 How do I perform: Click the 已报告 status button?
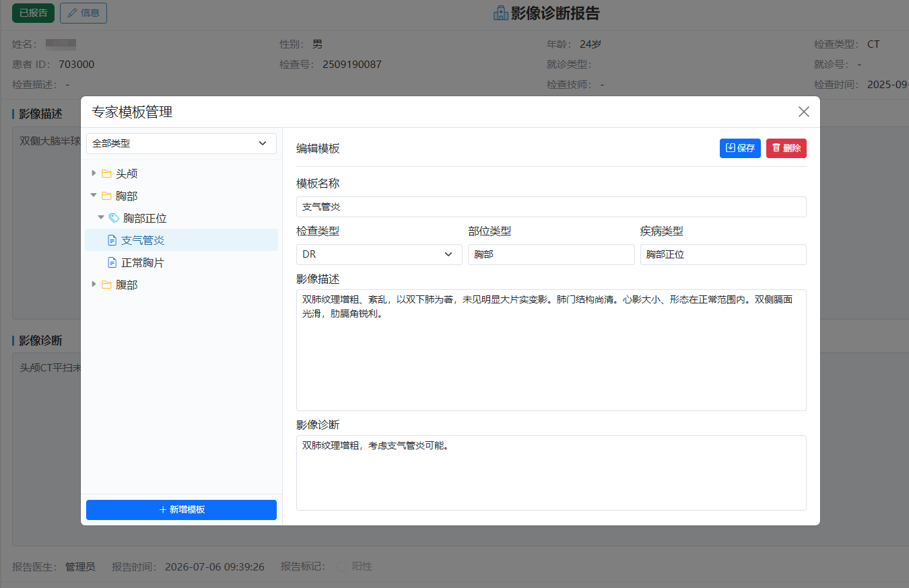point(33,13)
